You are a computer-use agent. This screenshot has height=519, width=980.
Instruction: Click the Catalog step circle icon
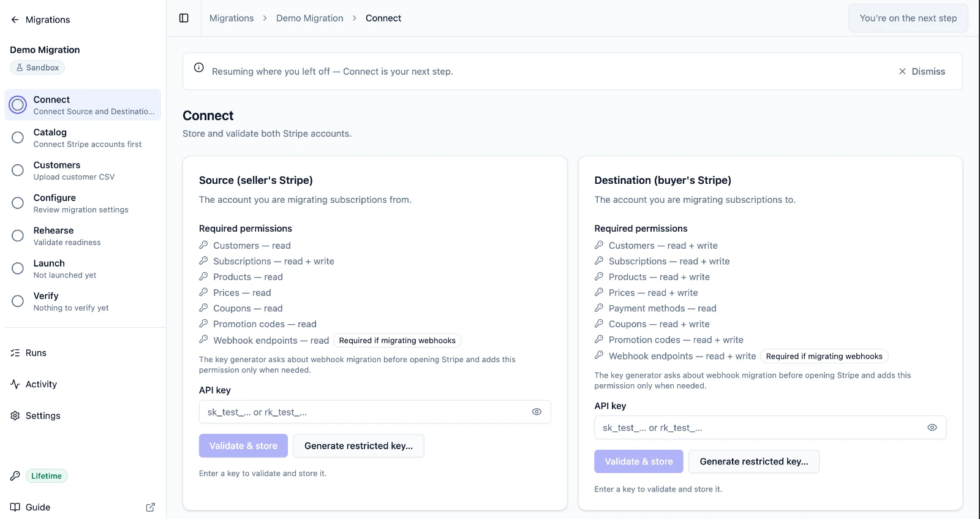(x=18, y=137)
